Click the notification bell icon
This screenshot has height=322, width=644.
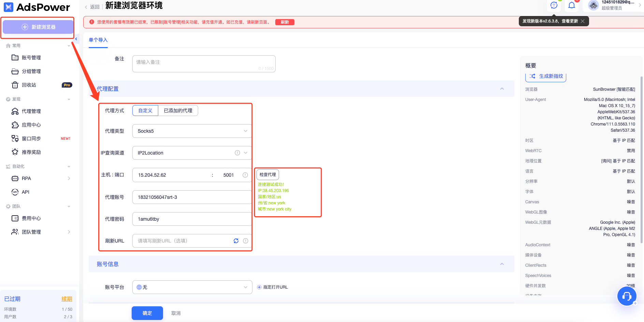[x=572, y=5]
